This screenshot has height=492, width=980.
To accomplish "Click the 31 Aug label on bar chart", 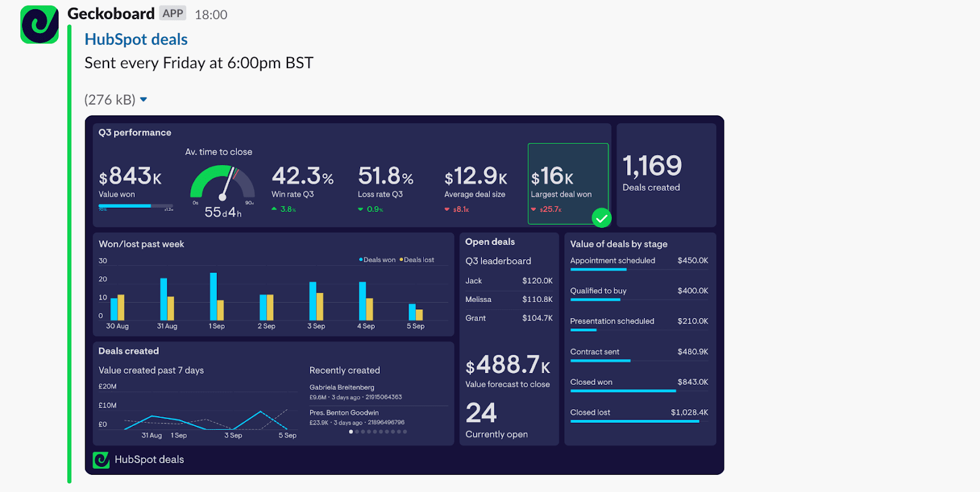I will 167,327.
